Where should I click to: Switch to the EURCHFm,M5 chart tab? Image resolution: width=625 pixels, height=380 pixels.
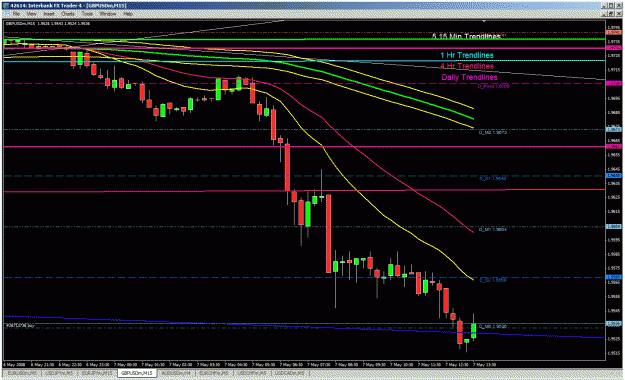(x=214, y=373)
